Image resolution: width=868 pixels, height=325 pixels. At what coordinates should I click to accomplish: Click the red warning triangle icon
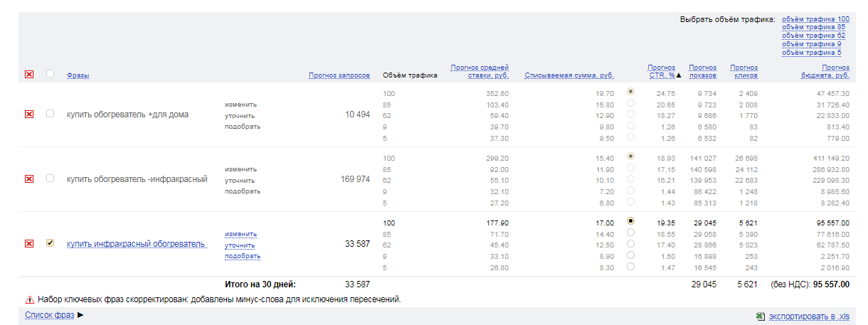(30, 300)
